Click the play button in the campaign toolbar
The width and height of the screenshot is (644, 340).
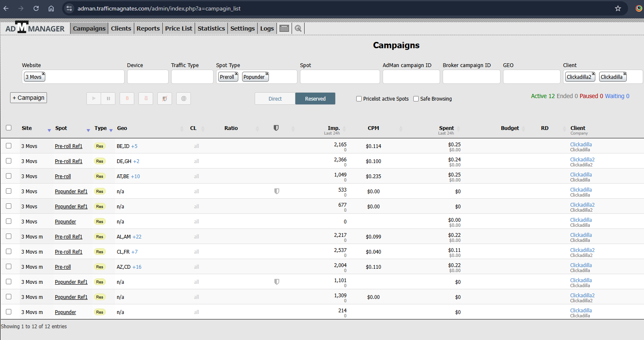tap(94, 99)
